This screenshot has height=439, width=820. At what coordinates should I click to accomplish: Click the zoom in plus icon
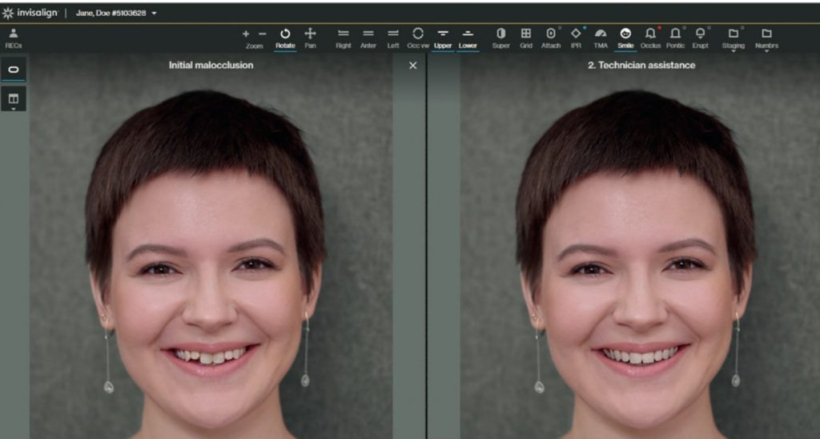point(246,33)
